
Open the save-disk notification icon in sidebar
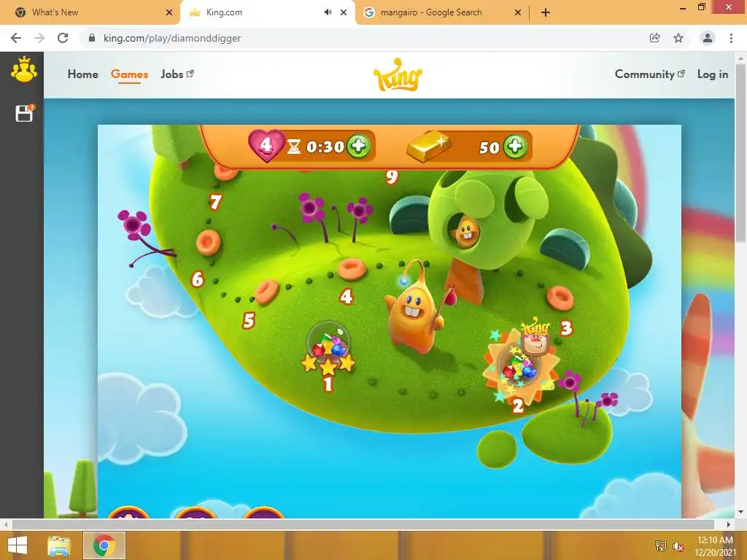pyautogui.click(x=24, y=113)
